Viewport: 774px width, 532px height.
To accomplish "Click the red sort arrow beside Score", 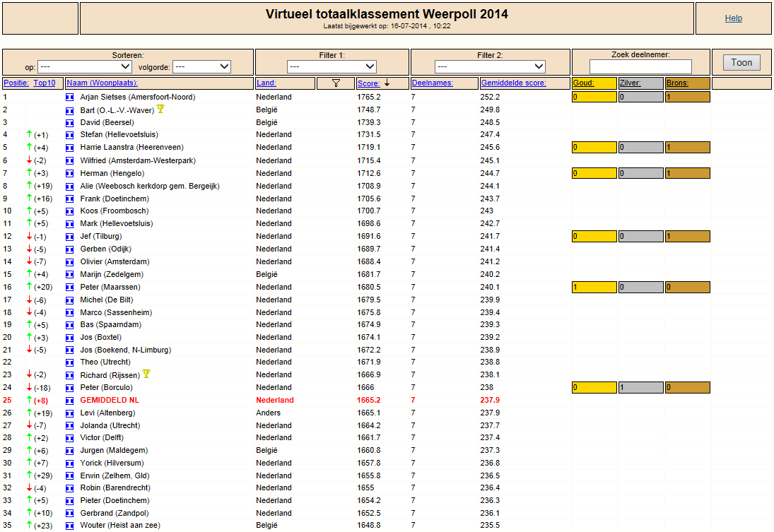I will coord(387,83).
